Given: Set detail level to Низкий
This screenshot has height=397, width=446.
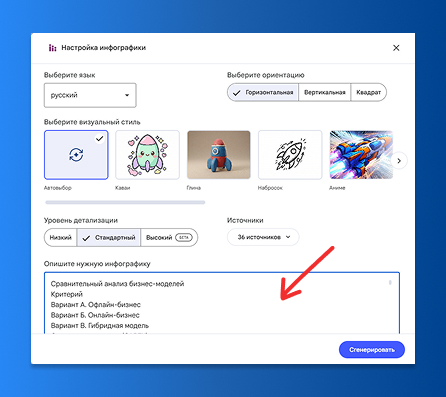Looking at the screenshot, I should [x=60, y=238].
